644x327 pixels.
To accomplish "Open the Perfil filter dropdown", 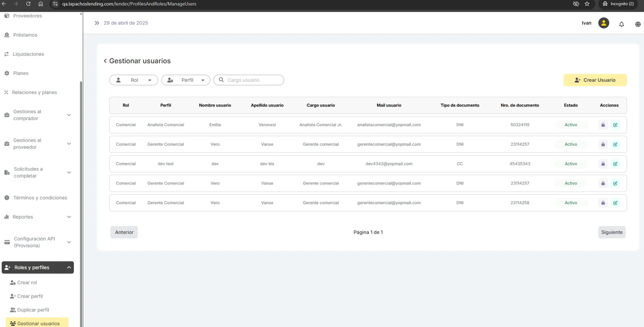I will pyautogui.click(x=186, y=80).
